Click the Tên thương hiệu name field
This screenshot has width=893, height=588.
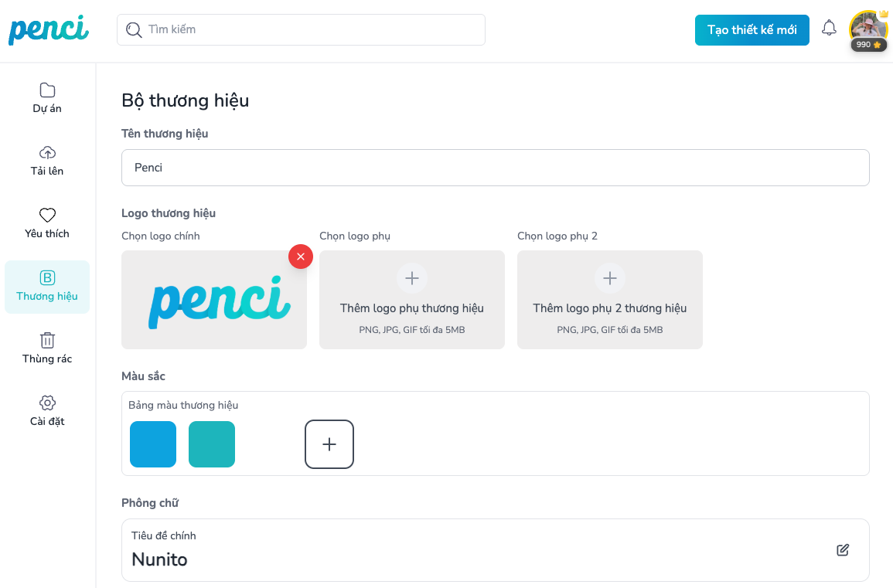[x=495, y=168]
